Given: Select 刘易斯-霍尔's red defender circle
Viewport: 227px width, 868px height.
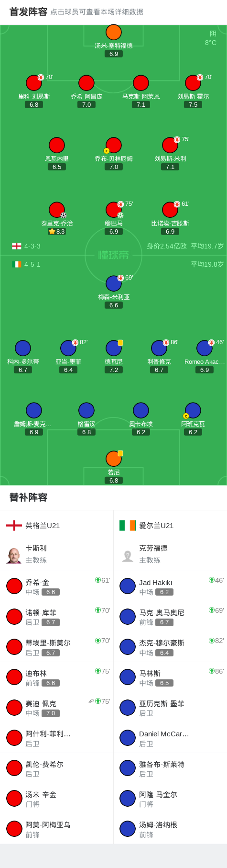Looking at the screenshot, I should click(193, 83).
